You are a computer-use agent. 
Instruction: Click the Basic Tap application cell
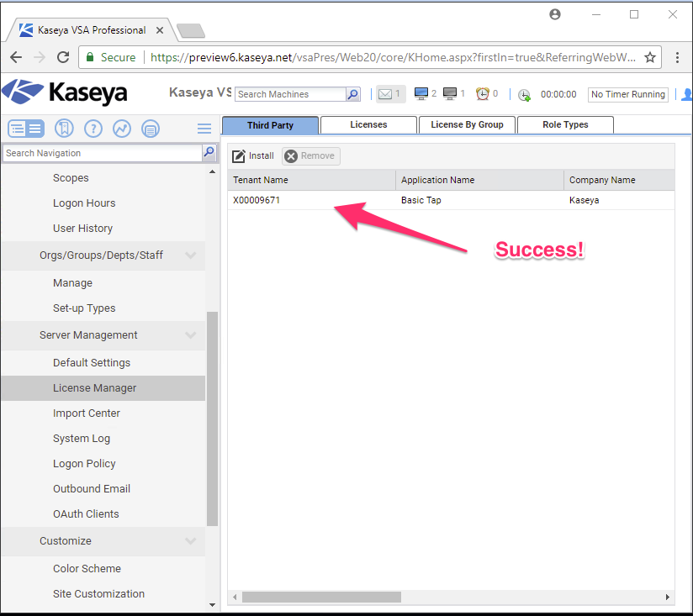[x=421, y=200]
